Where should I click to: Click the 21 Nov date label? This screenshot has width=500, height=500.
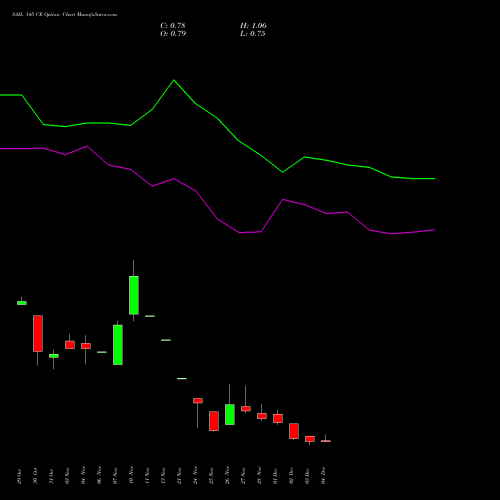click(x=179, y=475)
